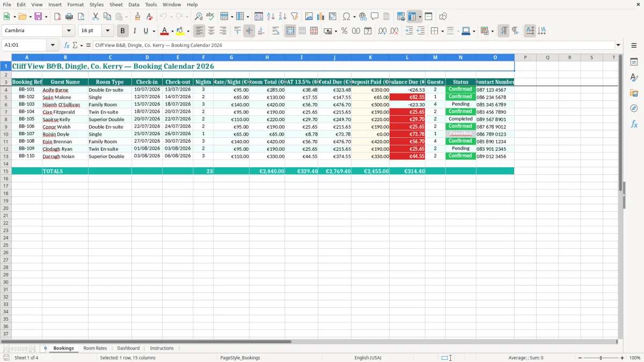Add a decimal place
The height and width of the screenshot is (362, 644).
click(x=382, y=31)
